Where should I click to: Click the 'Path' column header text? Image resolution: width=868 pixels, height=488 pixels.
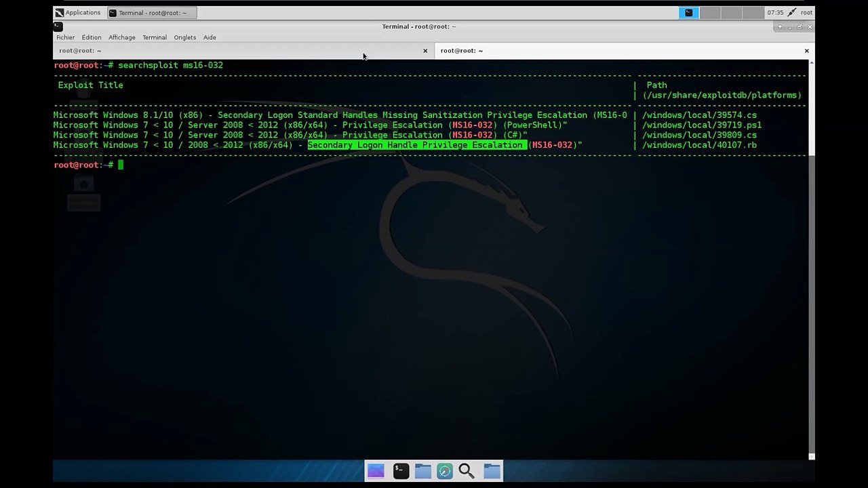(656, 85)
